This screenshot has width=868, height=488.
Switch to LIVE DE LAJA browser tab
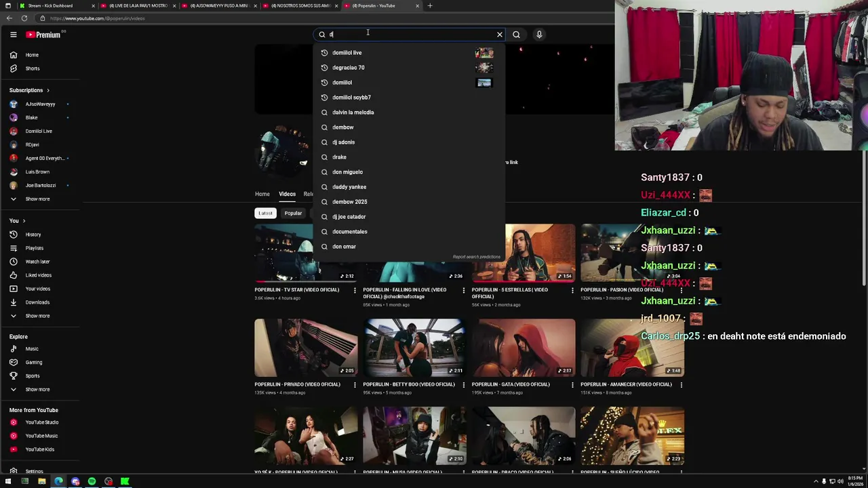click(x=138, y=5)
